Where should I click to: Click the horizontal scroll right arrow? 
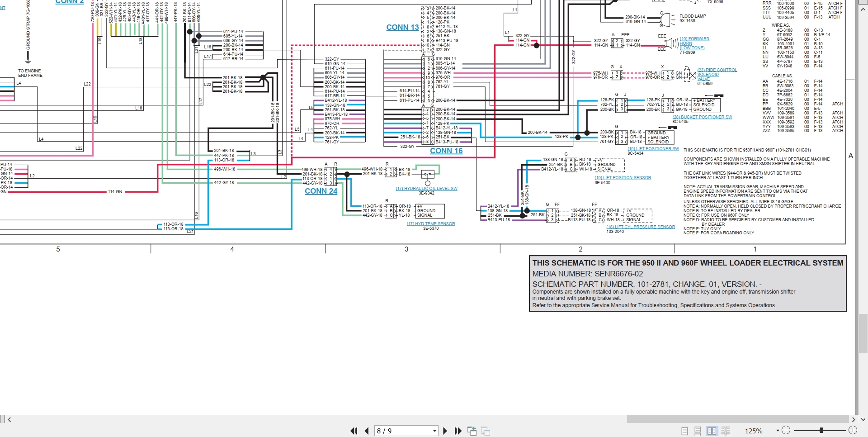[x=854, y=419]
